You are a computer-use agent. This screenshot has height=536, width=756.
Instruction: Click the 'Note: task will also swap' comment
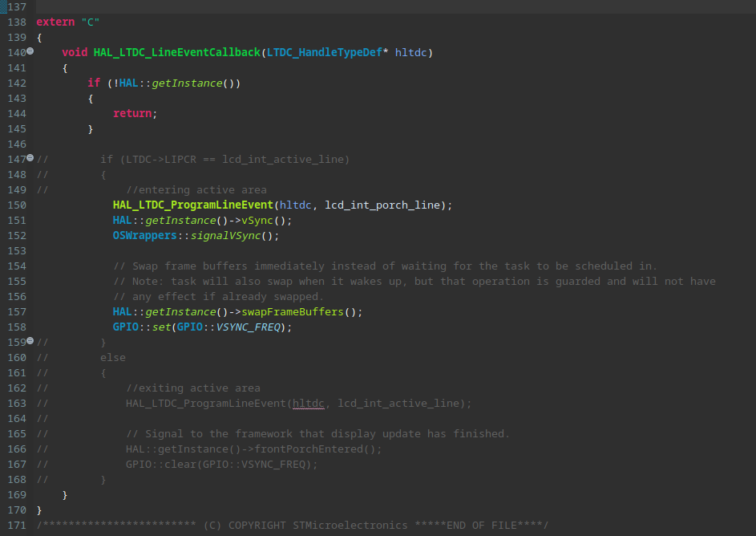[x=414, y=282]
